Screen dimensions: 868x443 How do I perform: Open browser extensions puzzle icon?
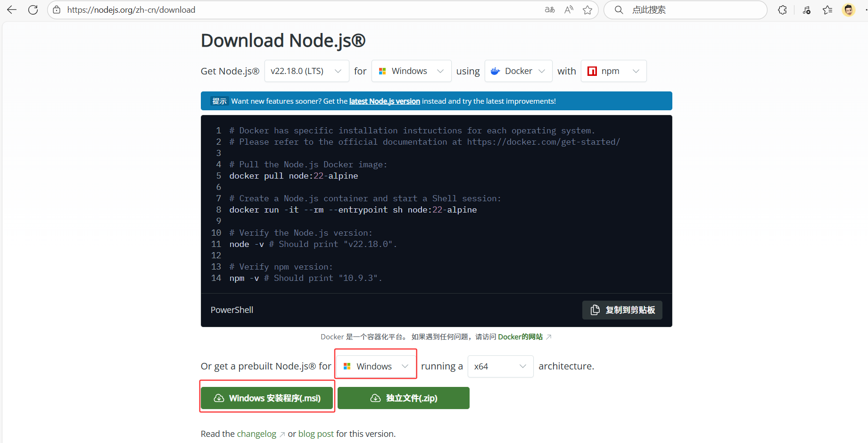pos(783,10)
